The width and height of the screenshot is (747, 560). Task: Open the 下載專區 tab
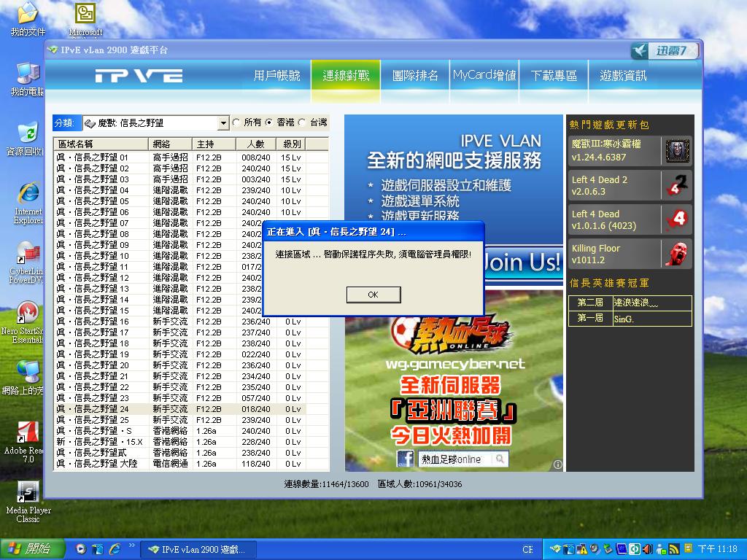tap(554, 76)
